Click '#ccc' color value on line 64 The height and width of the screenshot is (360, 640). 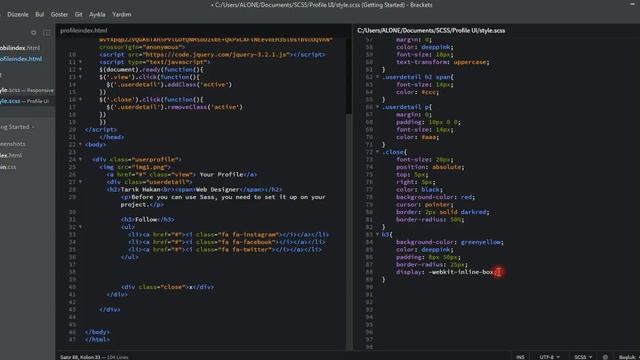(x=428, y=92)
